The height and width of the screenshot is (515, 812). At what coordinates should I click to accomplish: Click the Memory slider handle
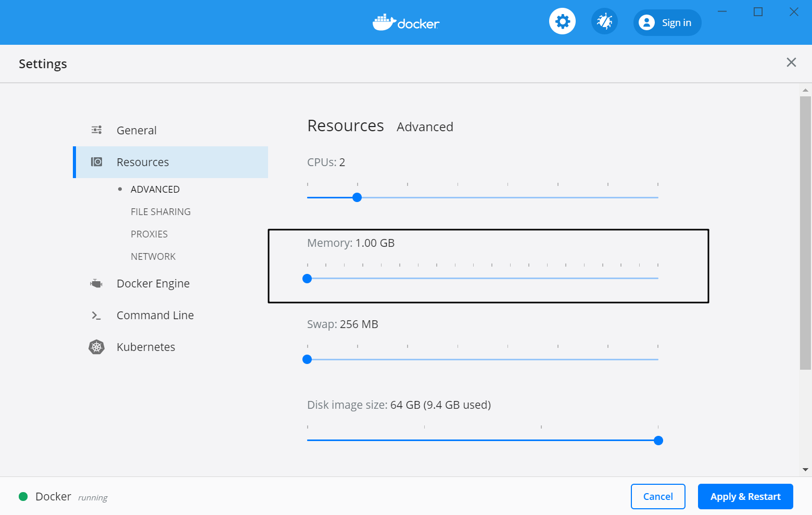click(x=307, y=279)
